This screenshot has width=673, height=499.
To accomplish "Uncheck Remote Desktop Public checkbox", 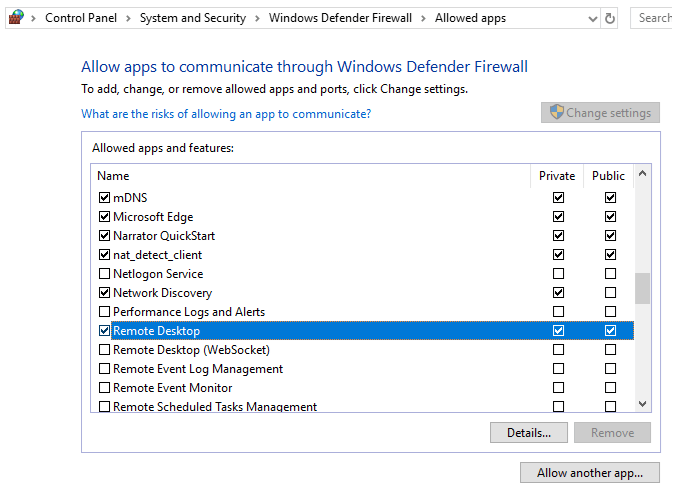I will pyautogui.click(x=610, y=330).
